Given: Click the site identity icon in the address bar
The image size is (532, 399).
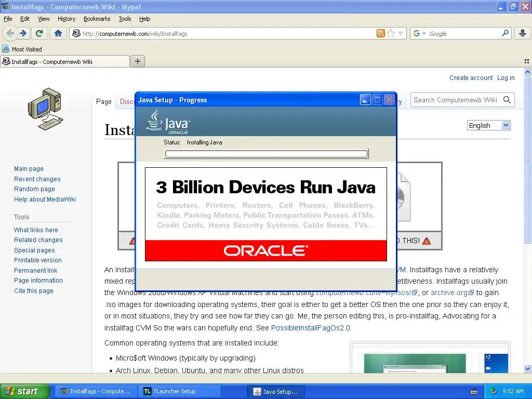Looking at the screenshot, I should pos(76,33).
